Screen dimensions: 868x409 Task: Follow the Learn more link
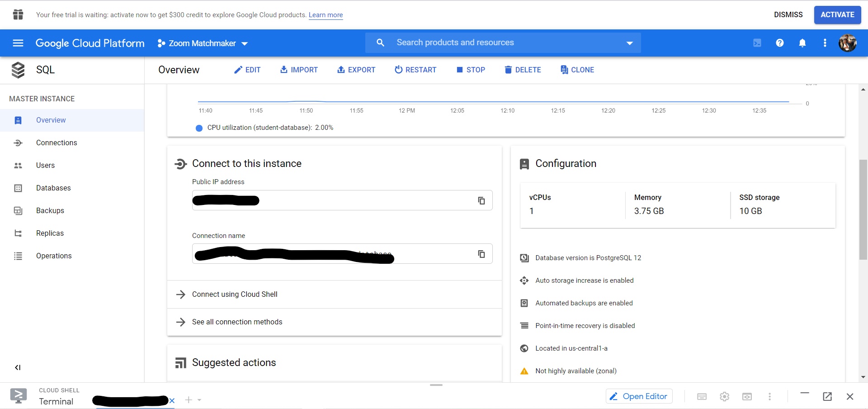point(325,15)
